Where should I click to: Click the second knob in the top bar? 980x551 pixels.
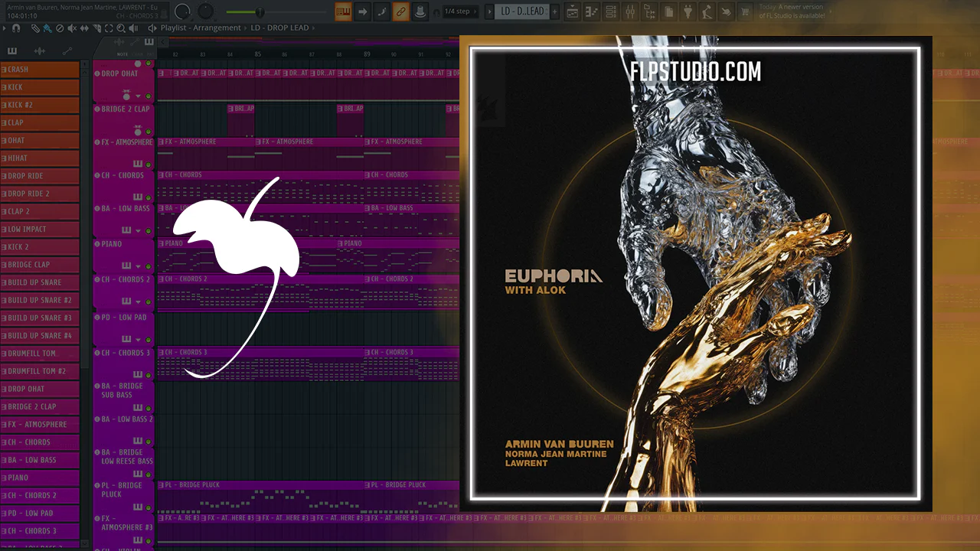(206, 11)
